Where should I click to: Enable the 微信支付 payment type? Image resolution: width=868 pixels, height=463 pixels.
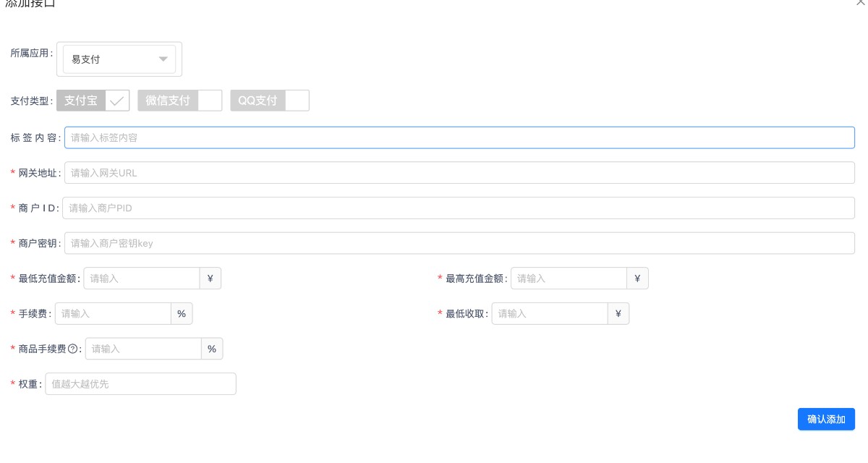coord(179,101)
